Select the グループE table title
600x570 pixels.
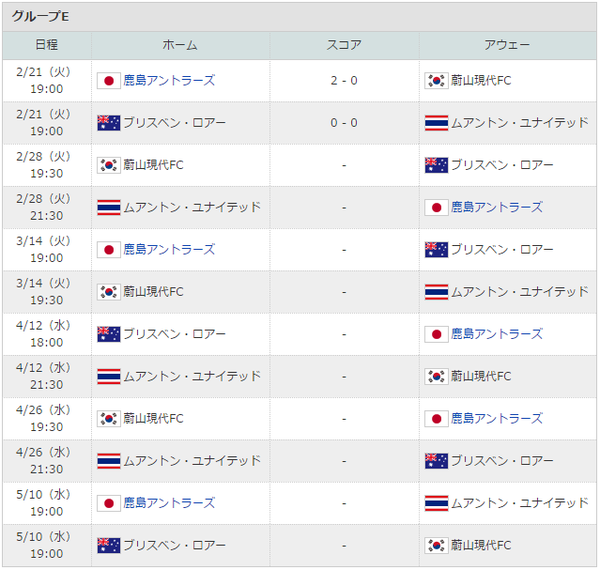click(x=41, y=16)
